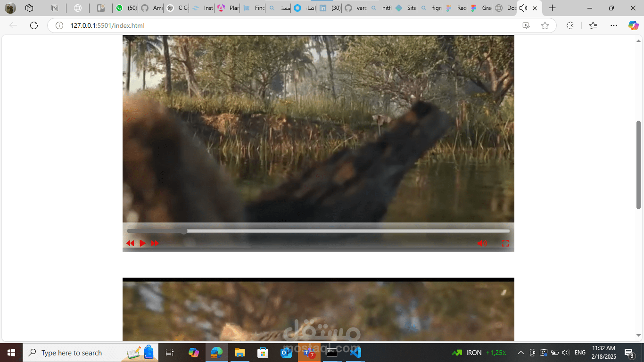Image resolution: width=644 pixels, height=362 pixels.
Task: Rewind the video with the red rewind button
Action: click(x=130, y=243)
